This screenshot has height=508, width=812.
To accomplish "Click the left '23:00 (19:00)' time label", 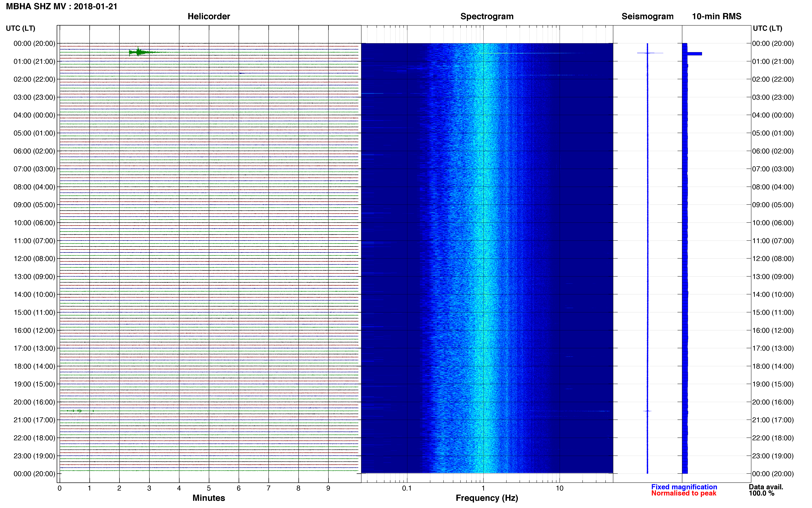I will click(x=34, y=456).
